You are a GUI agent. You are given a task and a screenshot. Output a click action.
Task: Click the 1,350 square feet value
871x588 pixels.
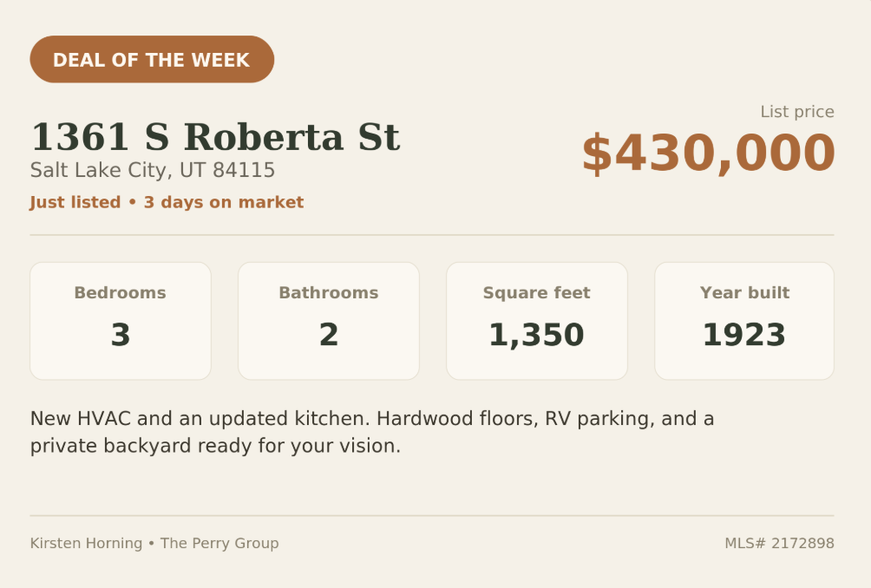[x=537, y=335]
